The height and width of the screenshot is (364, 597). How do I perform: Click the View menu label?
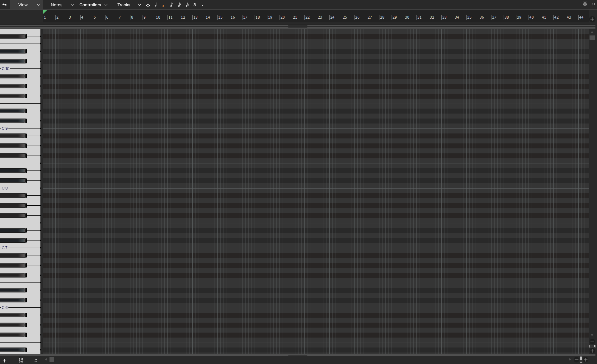(x=23, y=5)
